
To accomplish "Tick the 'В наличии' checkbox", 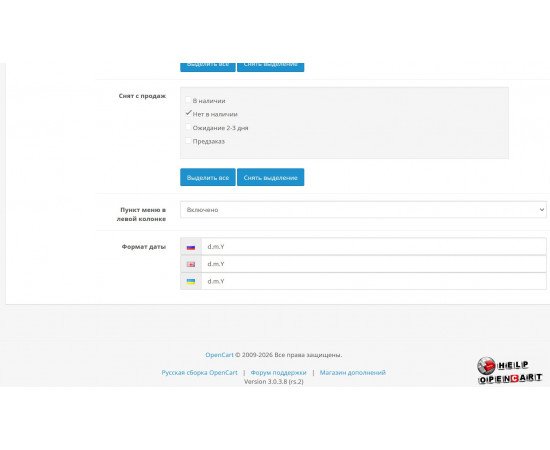I will tap(188, 100).
